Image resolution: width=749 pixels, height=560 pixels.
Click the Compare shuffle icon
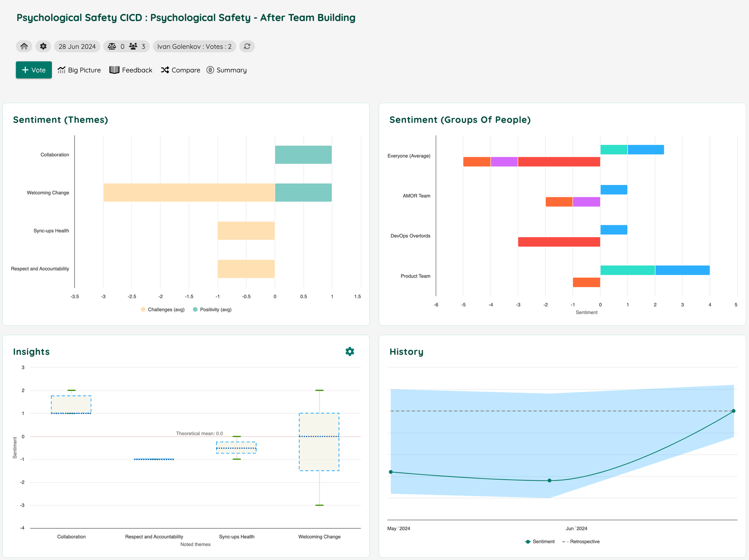coord(165,70)
